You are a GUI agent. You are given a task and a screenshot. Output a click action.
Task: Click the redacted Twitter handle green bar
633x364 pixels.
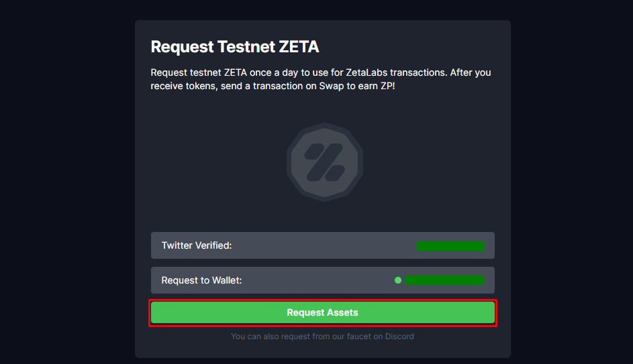(450, 246)
